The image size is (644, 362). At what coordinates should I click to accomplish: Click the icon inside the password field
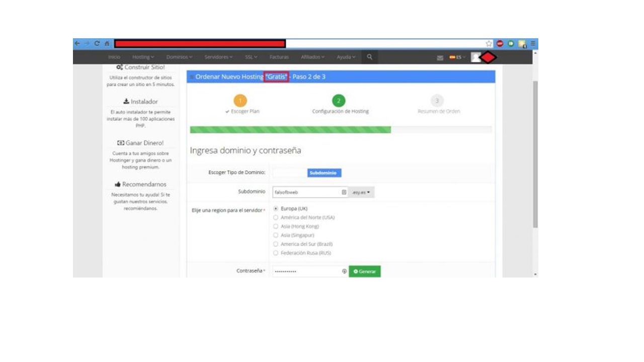point(344,271)
